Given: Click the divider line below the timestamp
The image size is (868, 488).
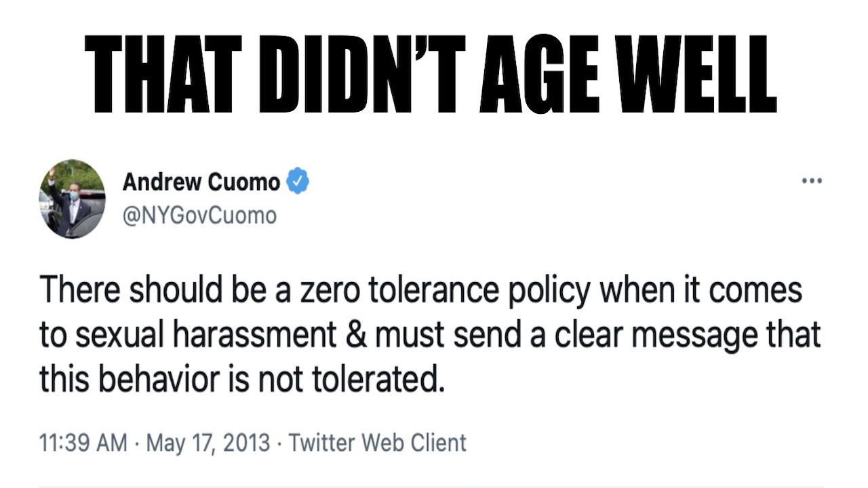Looking at the screenshot, I should point(432,485).
